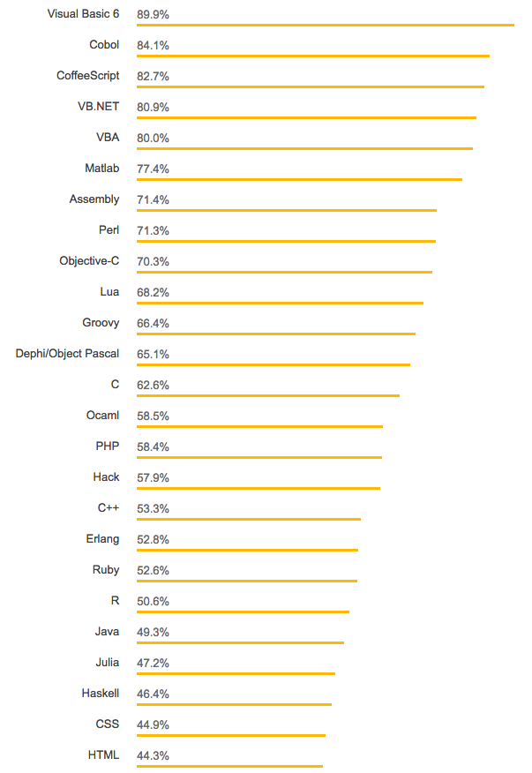Select the 80.9% value for VB.NET

(153, 107)
